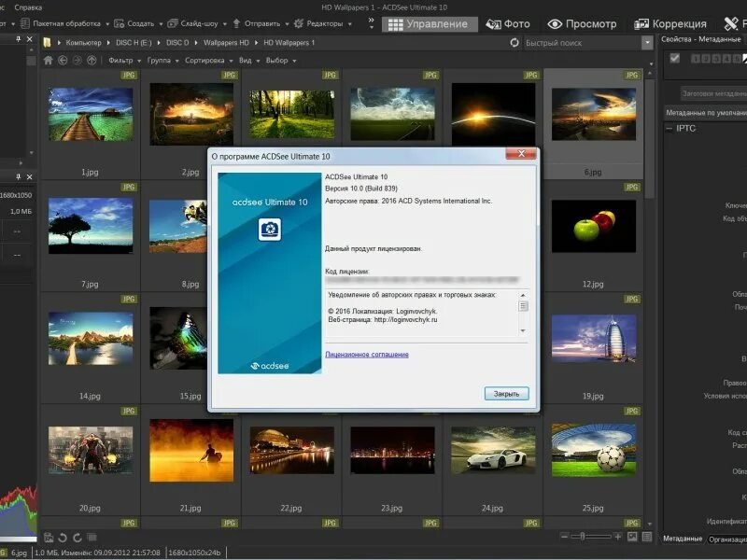Click the Create (Создать) toolbar icon
Viewport: 747px width, 560px height.
click(x=120, y=23)
